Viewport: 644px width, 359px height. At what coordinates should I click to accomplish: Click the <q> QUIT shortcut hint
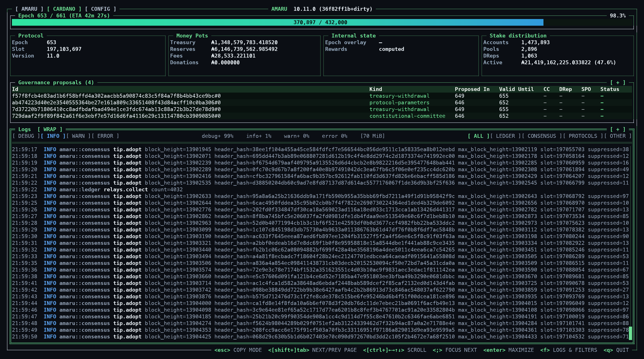616,350
